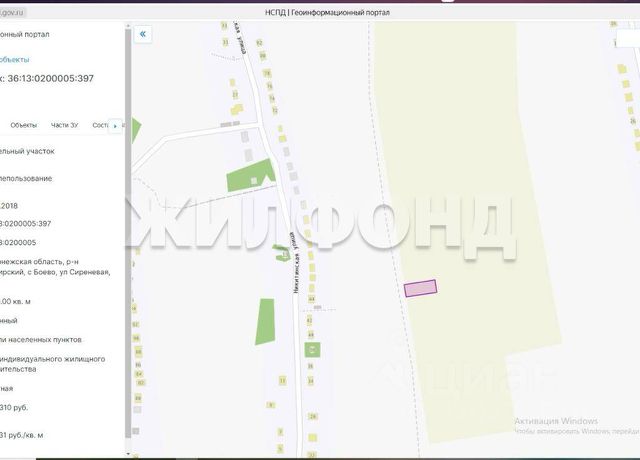640x460 pixels.
Task: Collapse the info panel with double-chevron button
Action: pos(143,34)
